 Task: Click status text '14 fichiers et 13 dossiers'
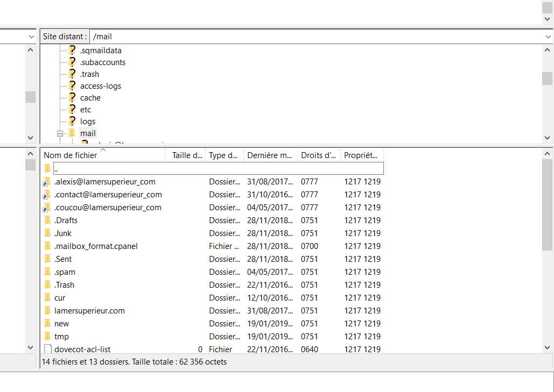[85, 362]
